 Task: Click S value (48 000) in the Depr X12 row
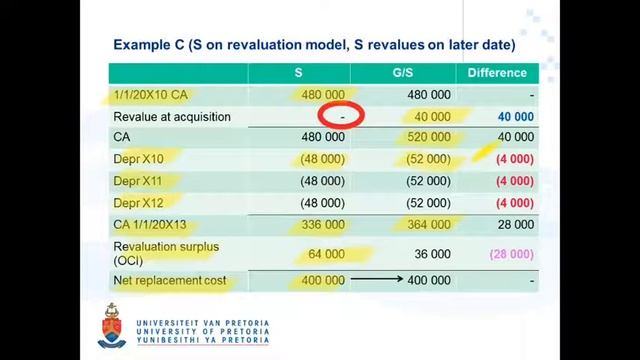click(322, 203)
